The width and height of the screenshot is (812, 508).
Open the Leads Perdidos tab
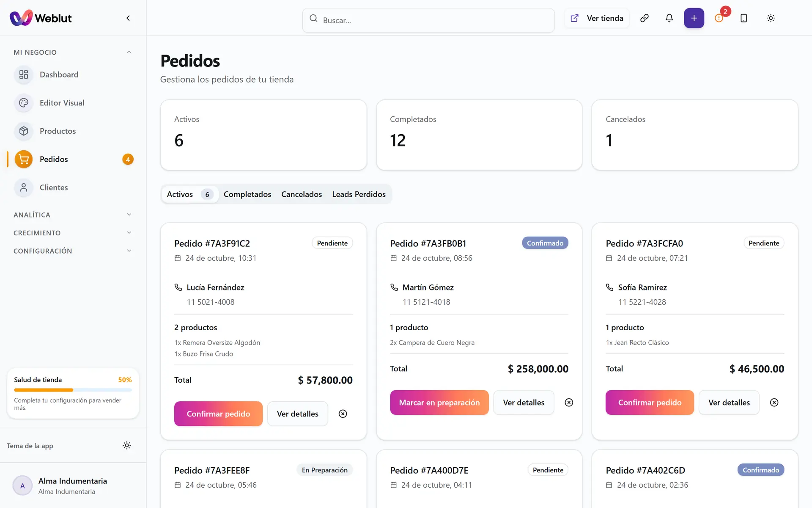point(359,194)
